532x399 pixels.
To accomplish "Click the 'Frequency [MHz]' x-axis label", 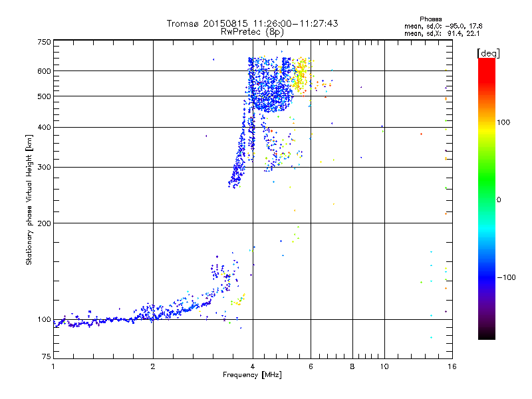I will [252, 375].
